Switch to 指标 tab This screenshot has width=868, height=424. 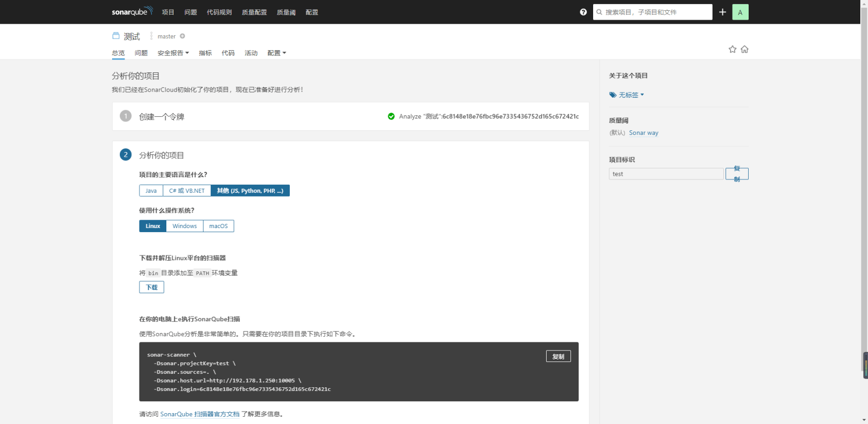[x=205, y=53]
